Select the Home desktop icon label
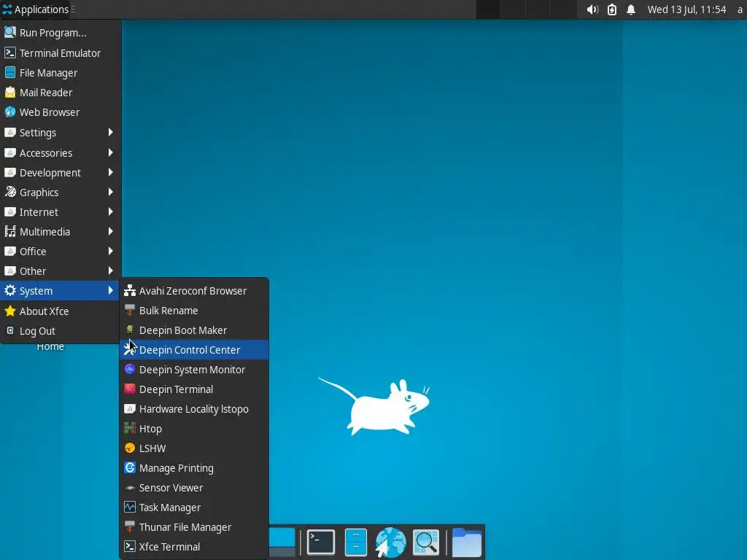Viewport: 747px width, 560px height. click(x=50, y=346)
